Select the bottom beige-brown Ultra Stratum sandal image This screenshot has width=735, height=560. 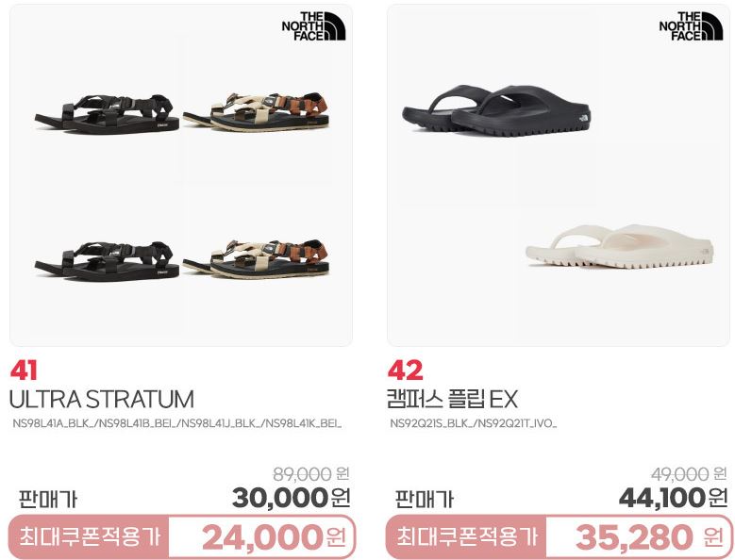click(x=256, y=259)
